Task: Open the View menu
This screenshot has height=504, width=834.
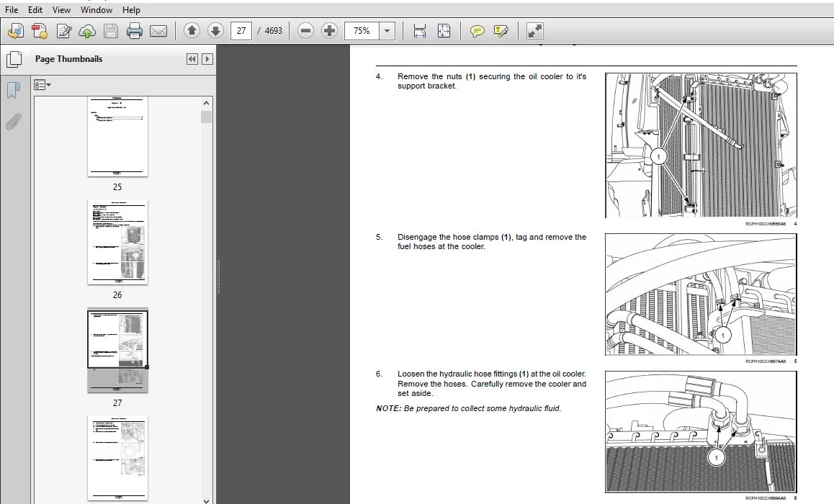Action: point(61,9)
